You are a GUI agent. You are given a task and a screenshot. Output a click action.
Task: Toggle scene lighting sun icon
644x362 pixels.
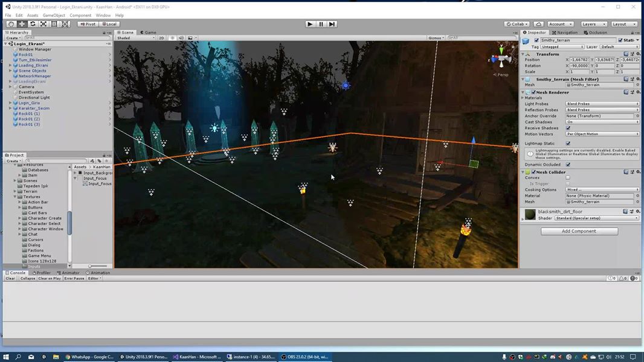click(173, 38)
